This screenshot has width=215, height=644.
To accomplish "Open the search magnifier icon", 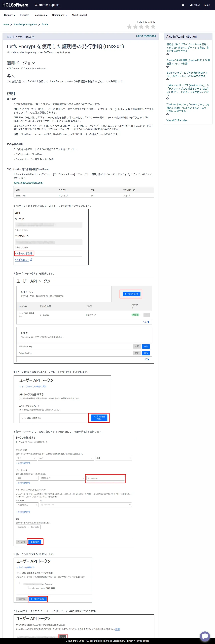I will click(183, 5).
